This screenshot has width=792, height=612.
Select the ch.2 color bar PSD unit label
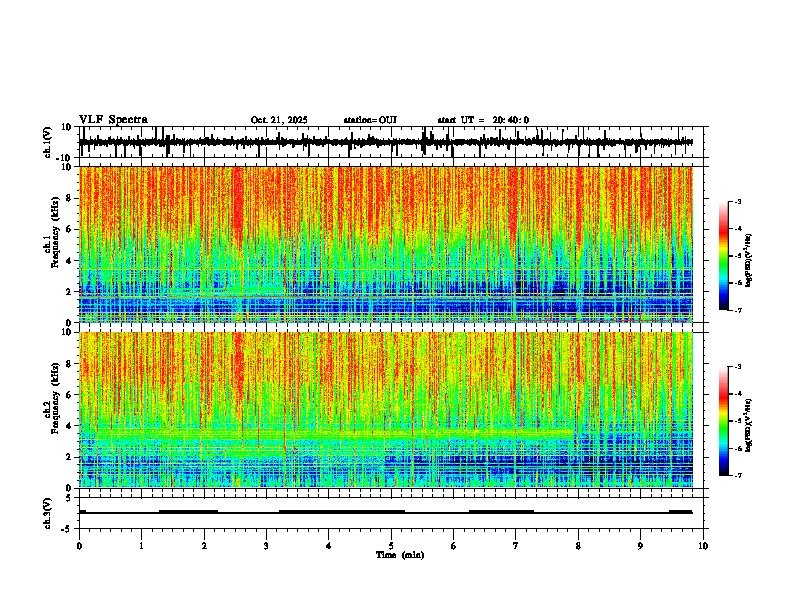point(748,425)
